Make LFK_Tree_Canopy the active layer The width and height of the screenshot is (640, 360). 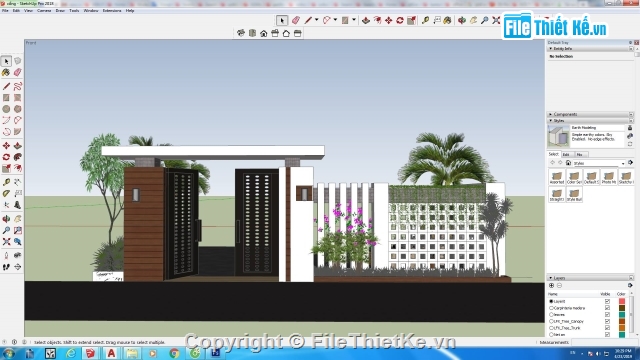[x=551, y=321]
